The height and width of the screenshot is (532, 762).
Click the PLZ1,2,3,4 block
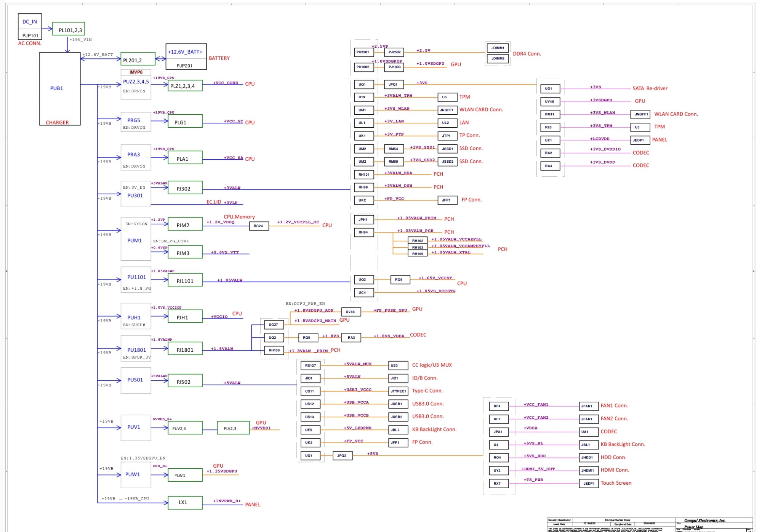click(x=185, y=86)
